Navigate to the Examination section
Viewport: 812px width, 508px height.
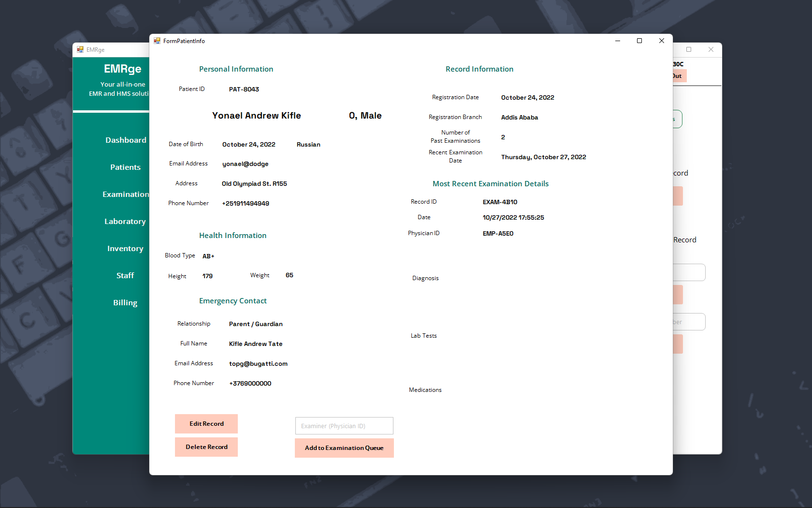point(126,194)
